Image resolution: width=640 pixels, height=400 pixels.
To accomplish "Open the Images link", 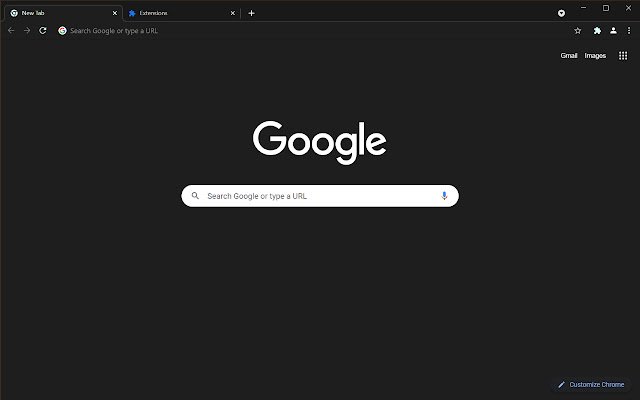I will (595, 56).
